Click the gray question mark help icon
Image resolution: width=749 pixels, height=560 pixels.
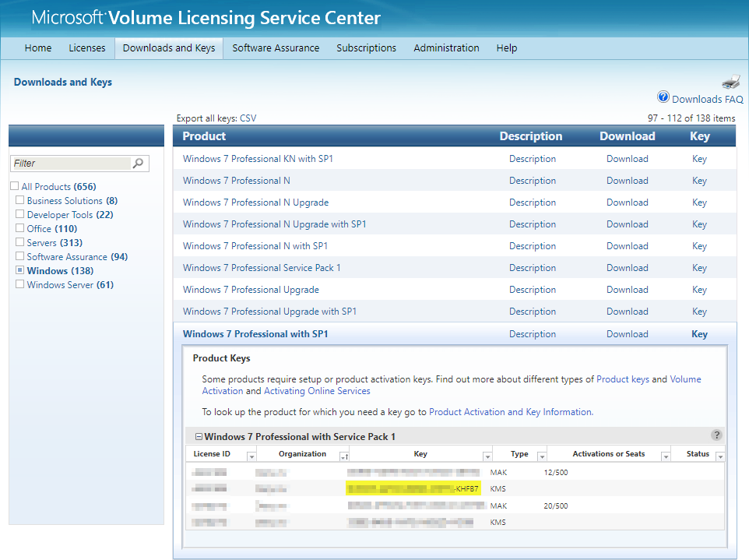click(x=716, y=435)
